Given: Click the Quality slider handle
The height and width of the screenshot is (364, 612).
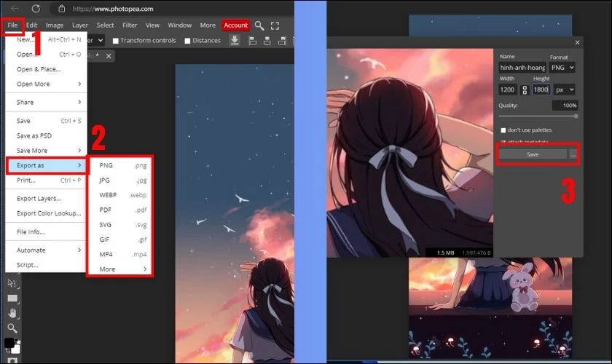Looking at the screenshot, I should (x=576, y=116).
